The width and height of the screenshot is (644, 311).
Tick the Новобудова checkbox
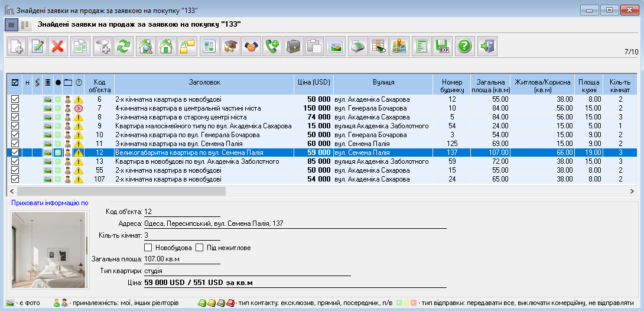click(148, 247)
